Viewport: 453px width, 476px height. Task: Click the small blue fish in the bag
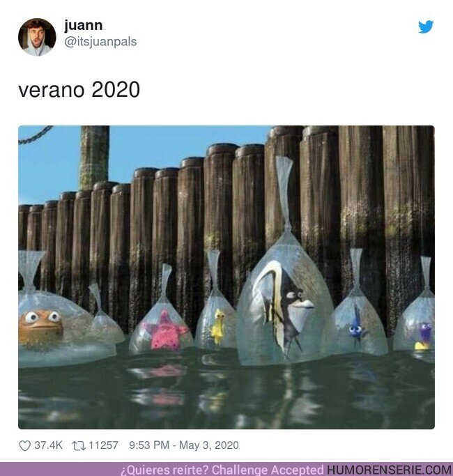click(356, 326)
